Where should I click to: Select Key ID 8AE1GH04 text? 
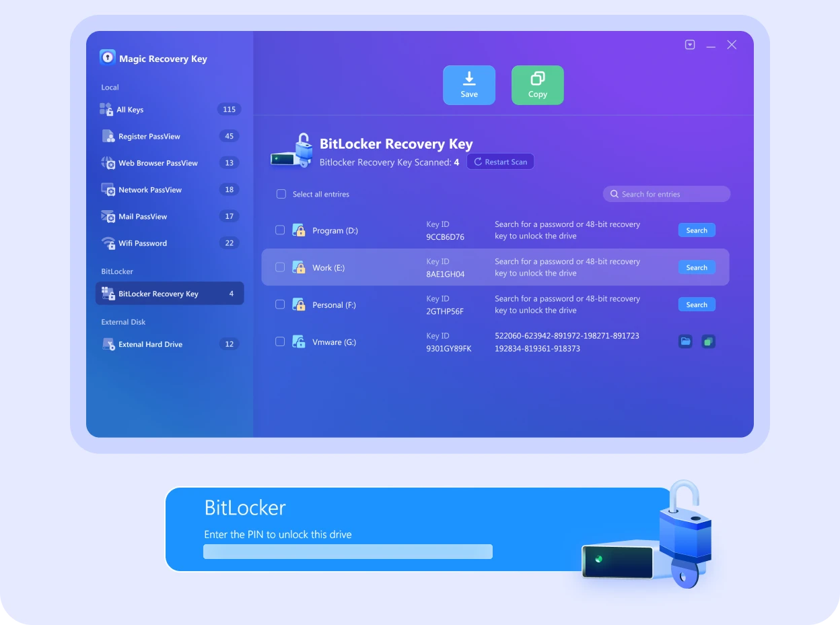point(445,274)
